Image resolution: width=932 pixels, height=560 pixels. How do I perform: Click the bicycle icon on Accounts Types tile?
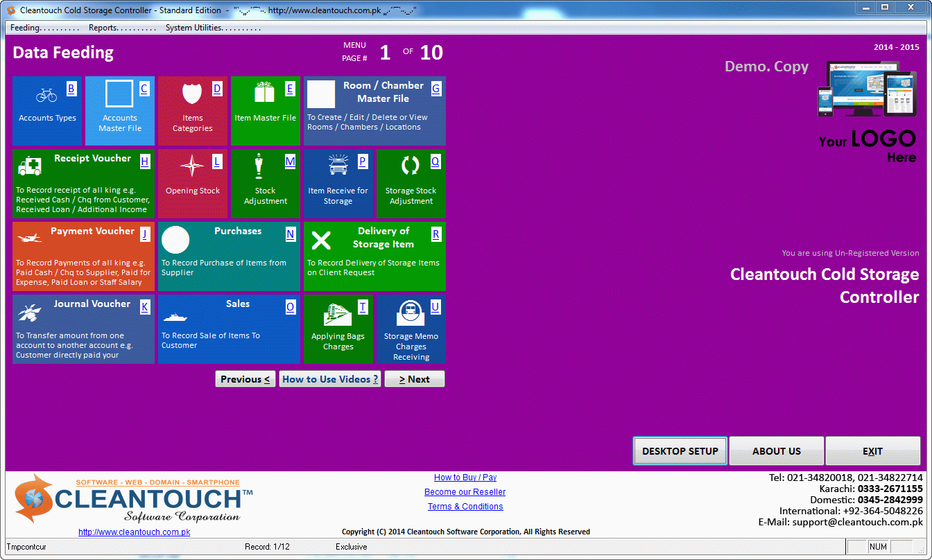tap(46, 95)
